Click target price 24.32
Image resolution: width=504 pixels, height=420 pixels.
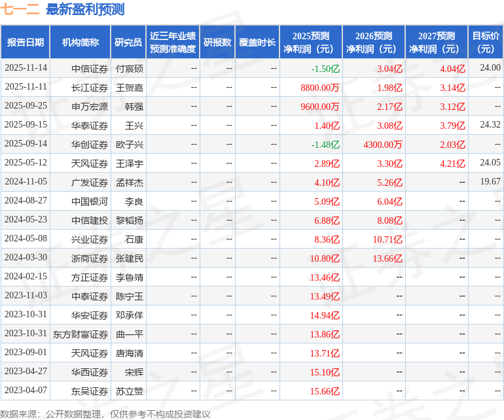(490, 124)
